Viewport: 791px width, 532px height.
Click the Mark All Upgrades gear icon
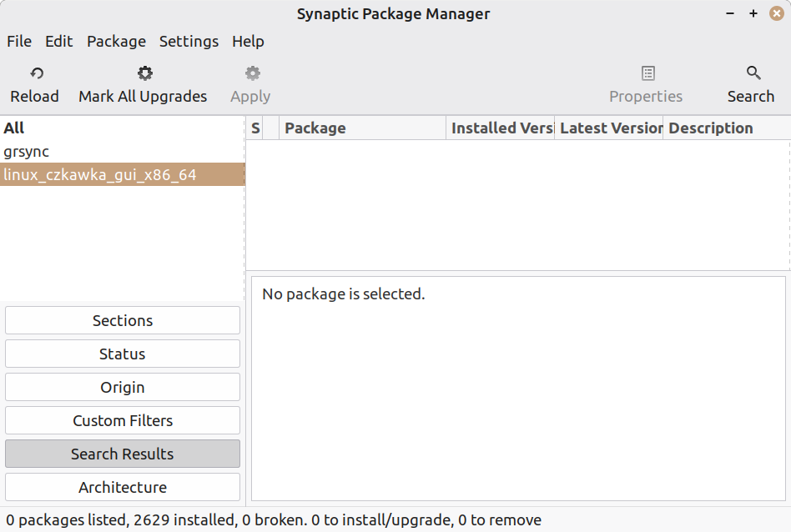coord(145,74)
